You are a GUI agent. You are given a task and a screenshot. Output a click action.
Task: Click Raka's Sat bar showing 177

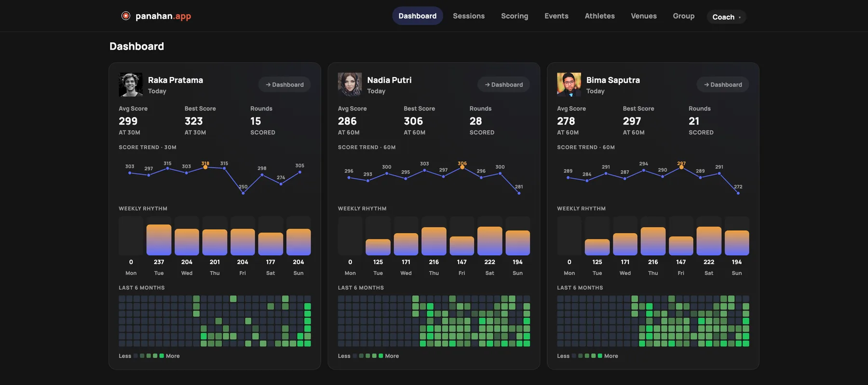tap(271, 244)
